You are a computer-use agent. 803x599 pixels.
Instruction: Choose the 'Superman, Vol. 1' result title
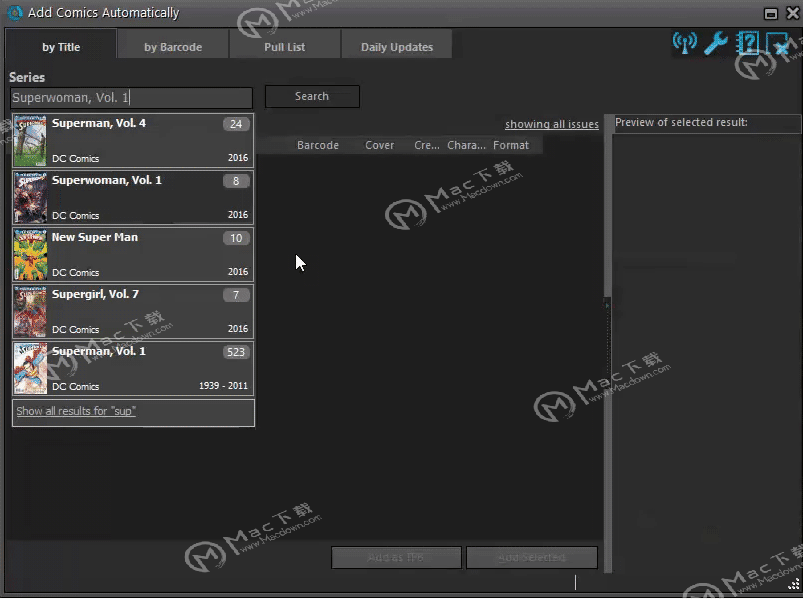(x=99, y=351)
